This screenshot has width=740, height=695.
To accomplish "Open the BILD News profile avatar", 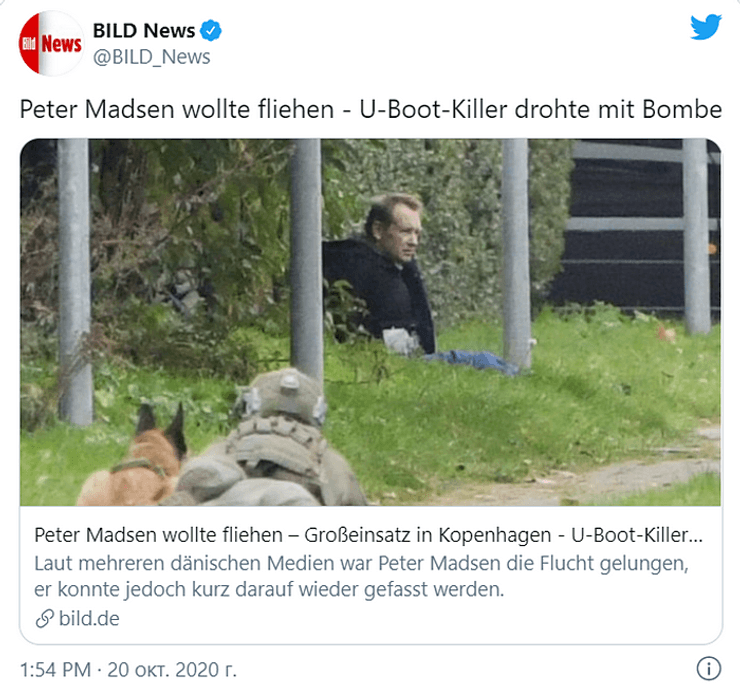I will [x=51, y=43].
